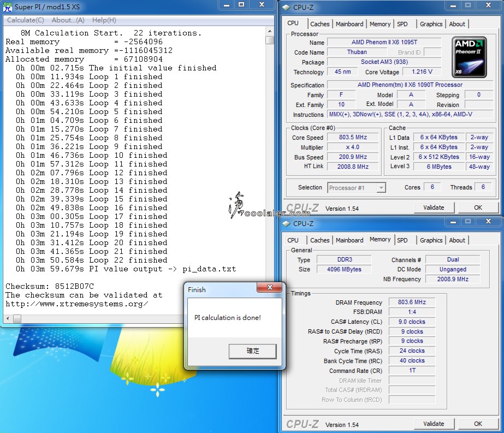504x433 pixels.
Task: Switch to Caches tab in lower CPU-Z window
Action: tap(319, 240)
